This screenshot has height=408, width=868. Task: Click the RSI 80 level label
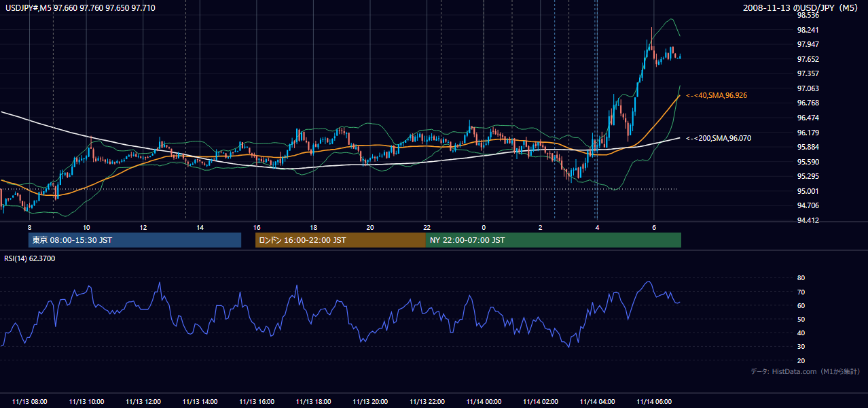801,278
